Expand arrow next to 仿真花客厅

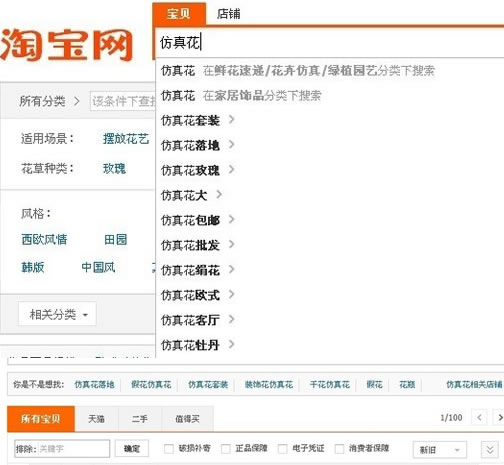(231, 319)
